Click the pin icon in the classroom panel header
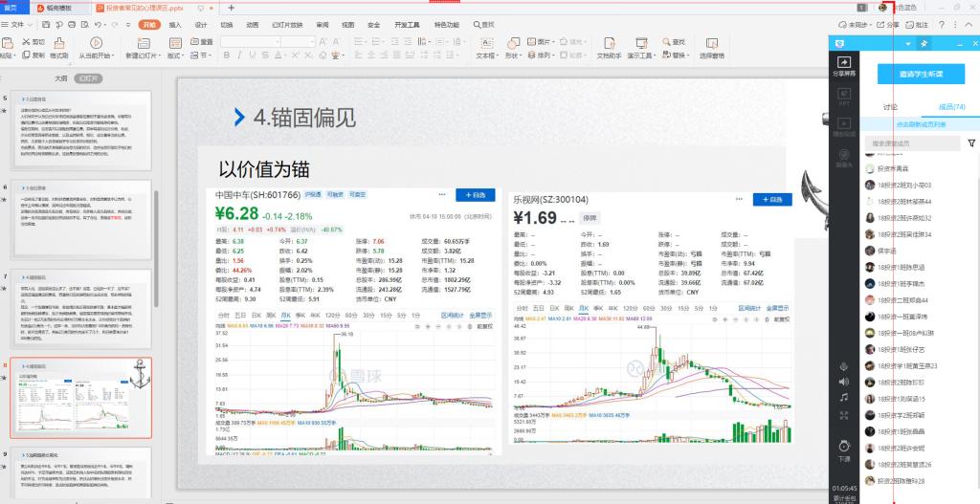This screenshot has height=504, width=980. click(923, 44)
